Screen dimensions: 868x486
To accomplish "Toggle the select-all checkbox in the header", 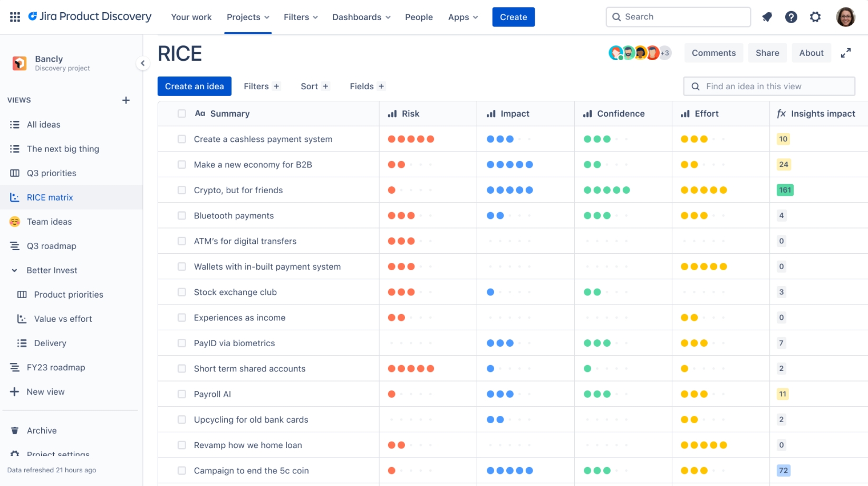I will 181,113.
